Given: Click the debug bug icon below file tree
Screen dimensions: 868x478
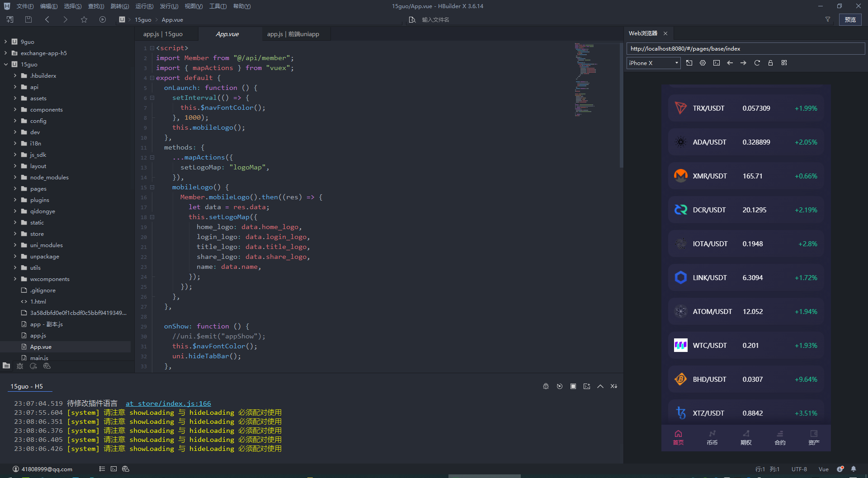Looking at the screenshot, I should (x=20, y=366).
